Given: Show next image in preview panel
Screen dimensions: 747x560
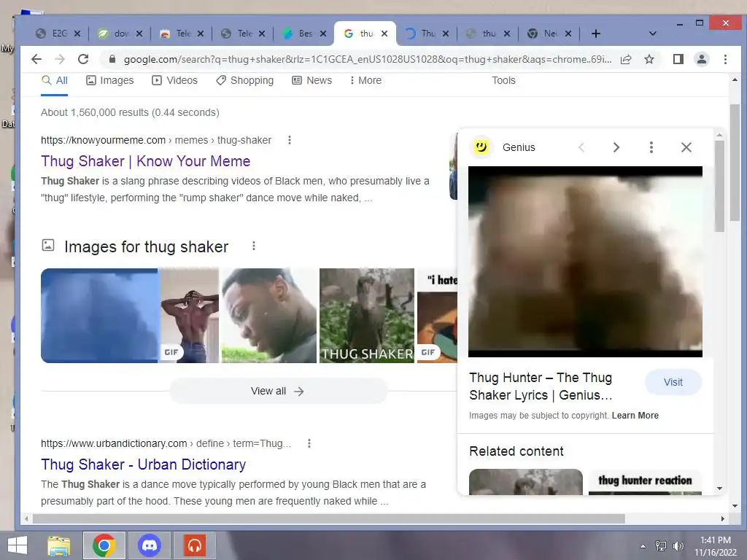Looking at the screenshot, I should coord(616,147).
